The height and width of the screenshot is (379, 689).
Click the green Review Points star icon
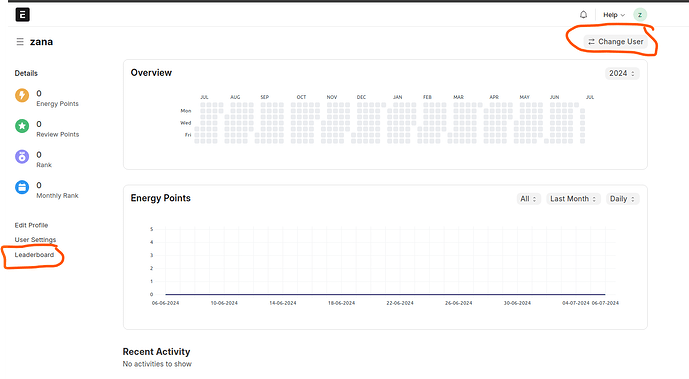coord(22,126)
